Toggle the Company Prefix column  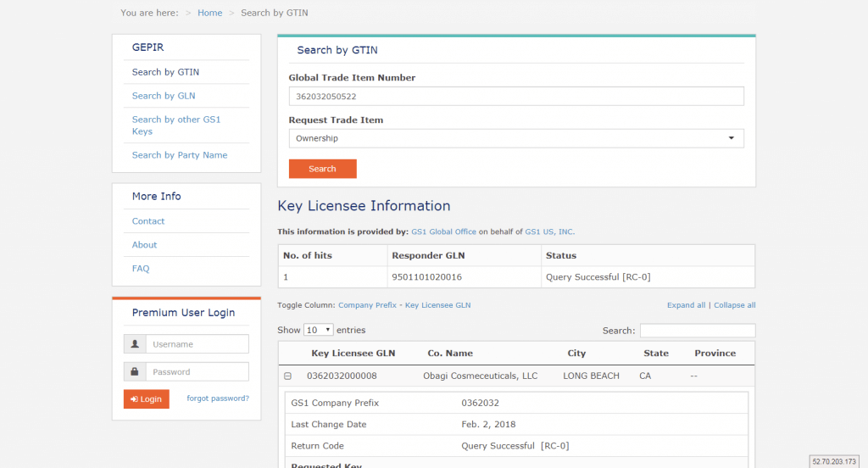click(x=367, y=305)
